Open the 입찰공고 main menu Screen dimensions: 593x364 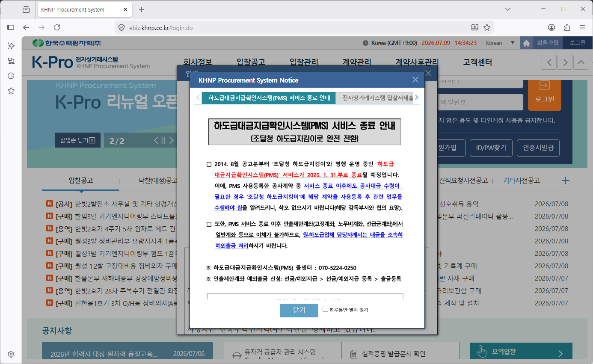[251, 62]
